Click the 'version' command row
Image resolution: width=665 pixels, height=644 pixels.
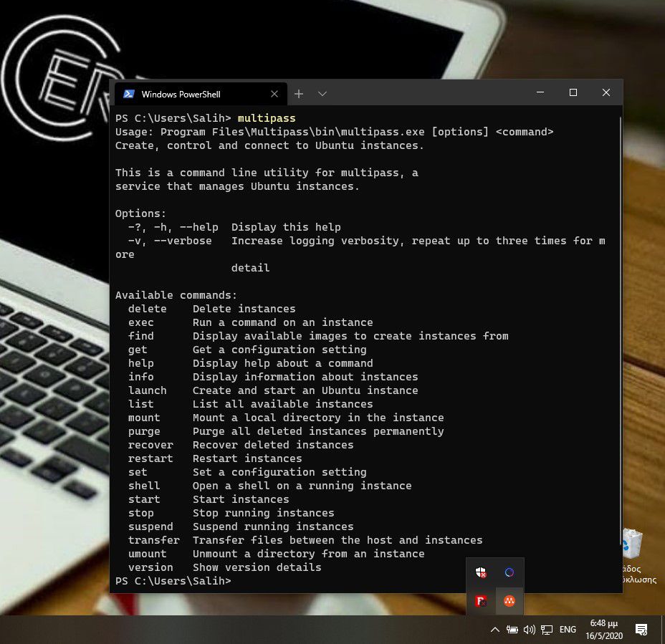(x=224, y=567)
